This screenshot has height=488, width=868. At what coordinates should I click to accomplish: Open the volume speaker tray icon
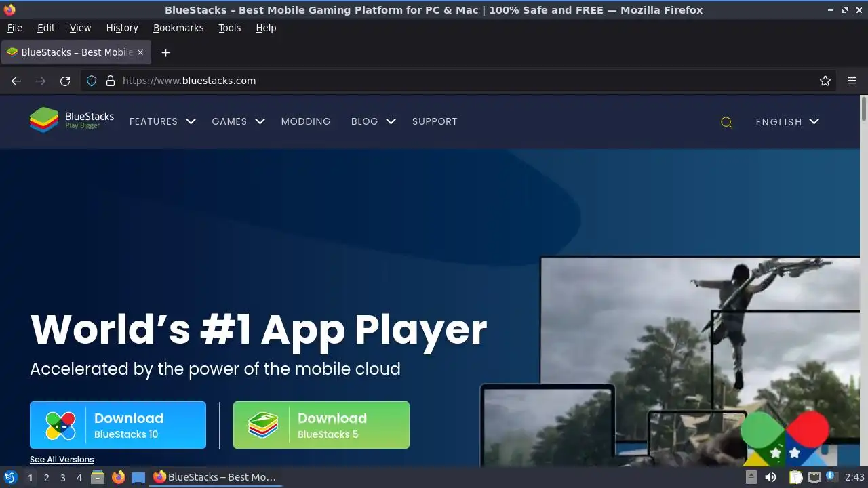tap(770, 477)
